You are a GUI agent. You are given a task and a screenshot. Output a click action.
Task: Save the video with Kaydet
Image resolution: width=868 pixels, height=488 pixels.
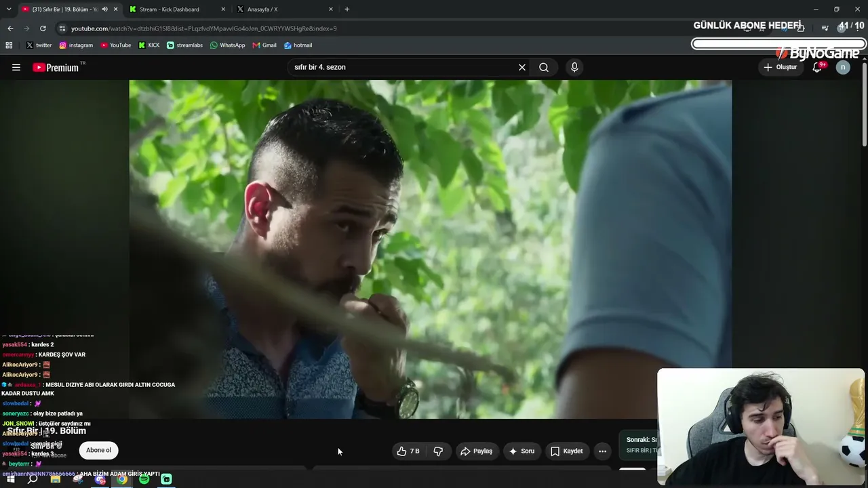[x=567, y=451]
